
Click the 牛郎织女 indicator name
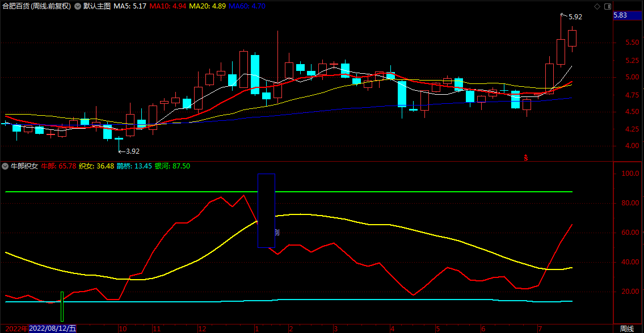(x=24, y=166)
